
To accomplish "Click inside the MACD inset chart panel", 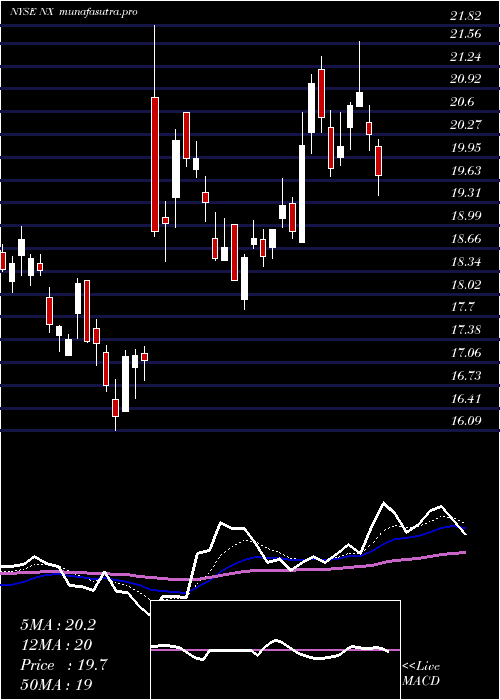I will pyautogui.click(x=275, y=650).
